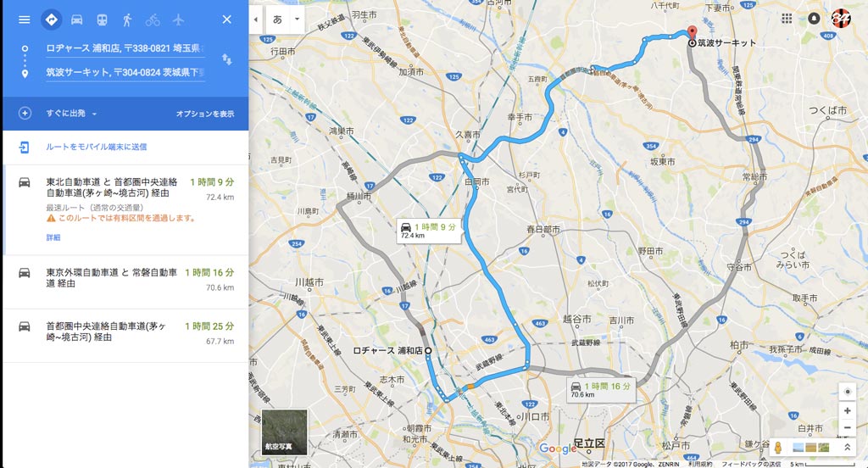Expand the imagery strip chevron
The height and width of the screenshot is (468, 868).
847,447
